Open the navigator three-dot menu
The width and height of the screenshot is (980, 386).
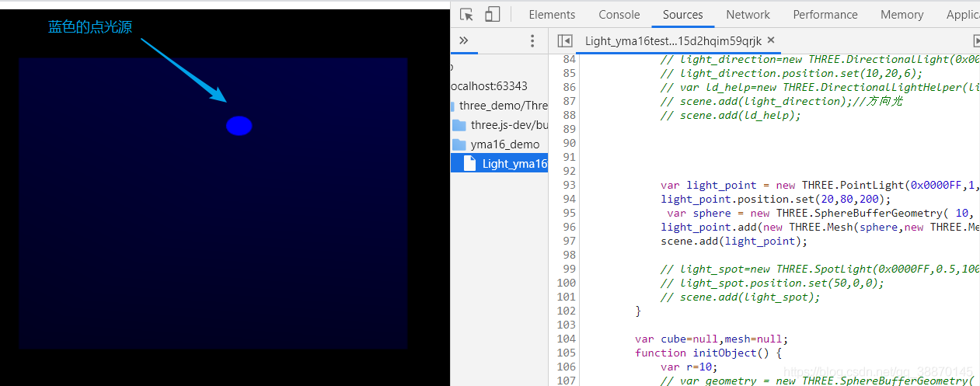point(532,41)
